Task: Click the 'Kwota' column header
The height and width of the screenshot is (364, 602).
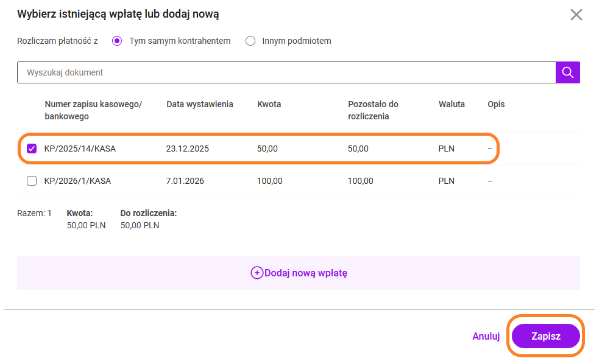Action: point(269,104)
